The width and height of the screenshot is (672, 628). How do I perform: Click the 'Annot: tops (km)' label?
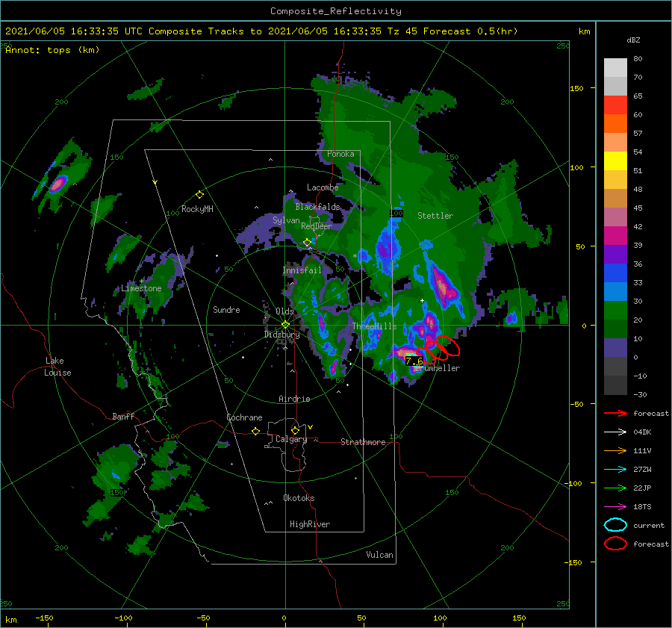pos(52,50)
